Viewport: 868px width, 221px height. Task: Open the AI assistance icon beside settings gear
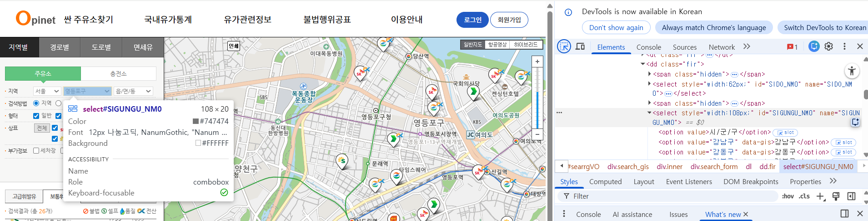point(814,46)
